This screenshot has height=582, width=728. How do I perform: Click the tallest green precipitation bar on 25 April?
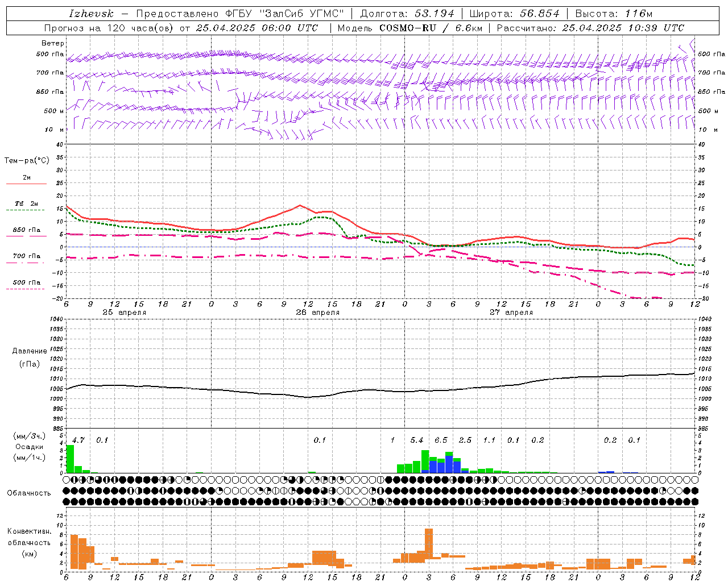tap(70, 459)
